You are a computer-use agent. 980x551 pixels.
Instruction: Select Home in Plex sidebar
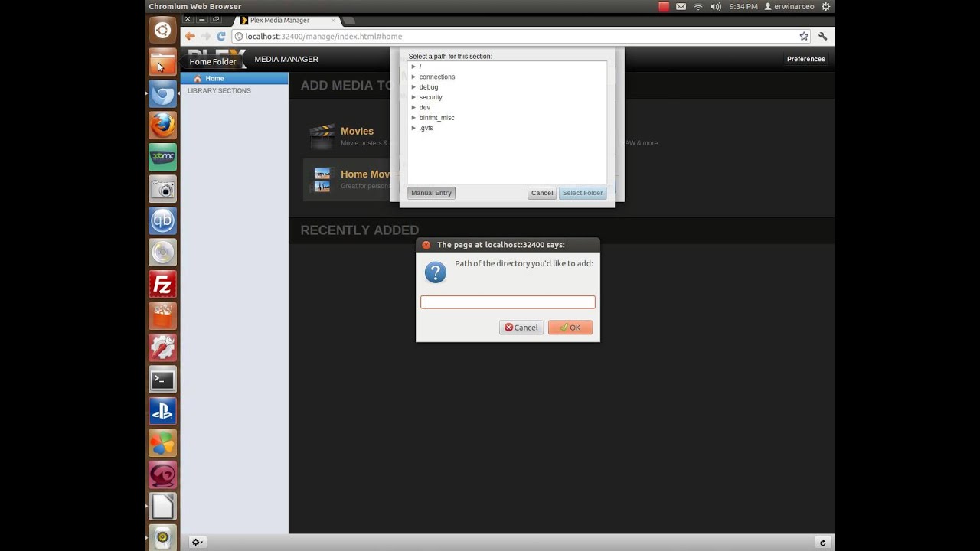[x=234, y=78]
